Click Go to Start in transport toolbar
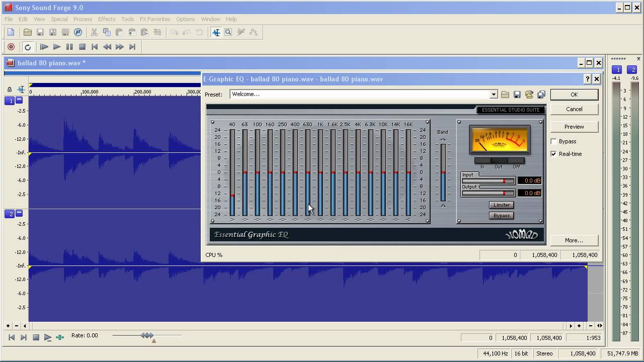The height and width of the screenshot is (362, 644). point(95,47)
